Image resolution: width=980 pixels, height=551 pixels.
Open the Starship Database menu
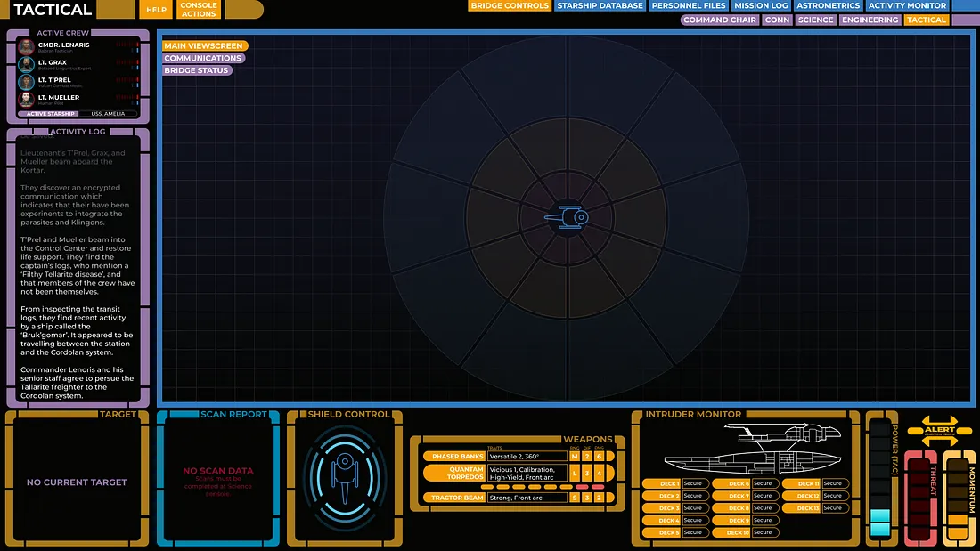point(600,6)
